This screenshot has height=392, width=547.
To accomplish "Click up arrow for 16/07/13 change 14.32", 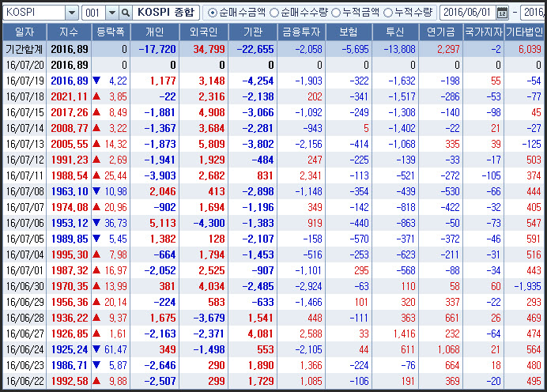I will (x=96, y=144).
